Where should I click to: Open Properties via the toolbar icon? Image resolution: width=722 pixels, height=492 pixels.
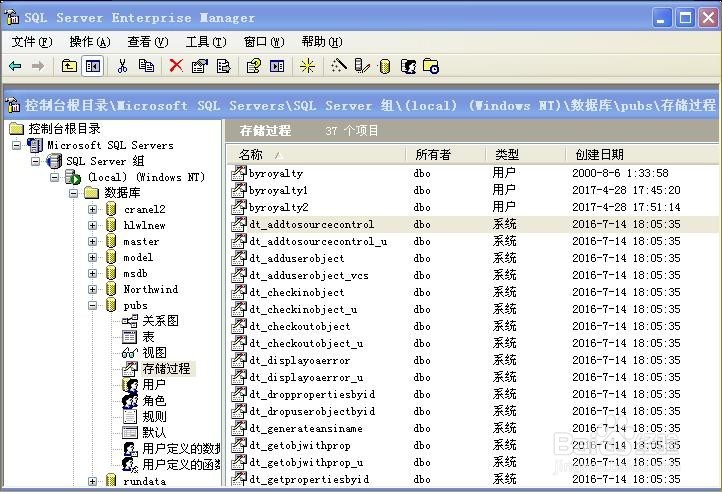(x=199, y=66)
